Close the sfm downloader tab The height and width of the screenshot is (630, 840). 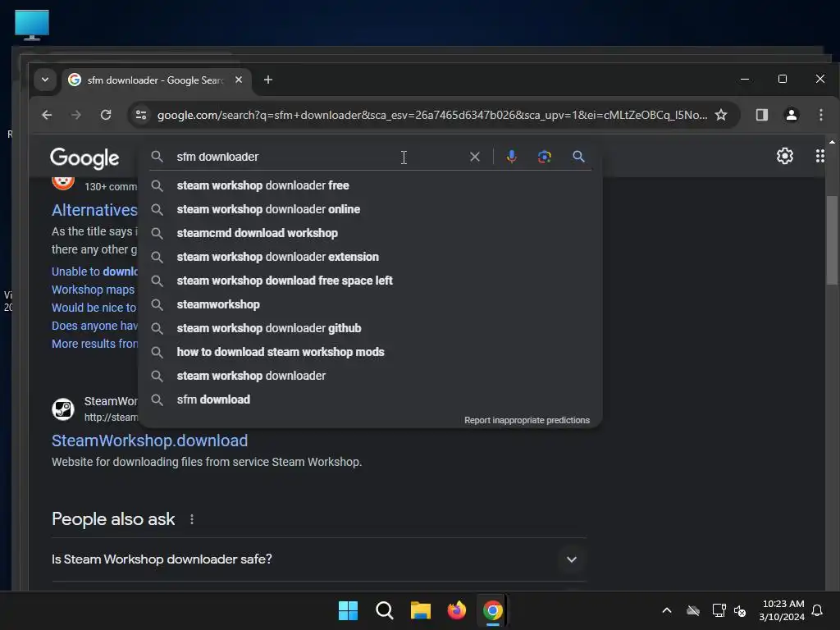click(239, 80)
